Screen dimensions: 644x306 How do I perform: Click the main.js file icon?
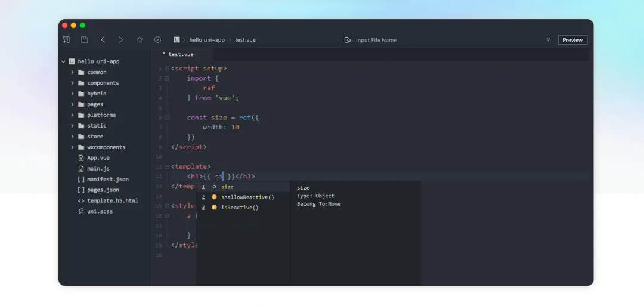pos(81,168)
